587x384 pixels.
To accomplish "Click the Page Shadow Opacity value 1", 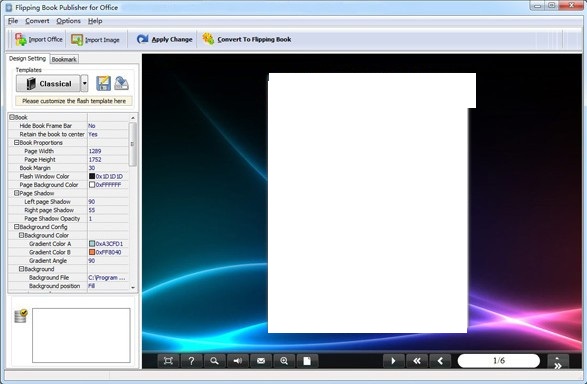I will coord(108,219).
